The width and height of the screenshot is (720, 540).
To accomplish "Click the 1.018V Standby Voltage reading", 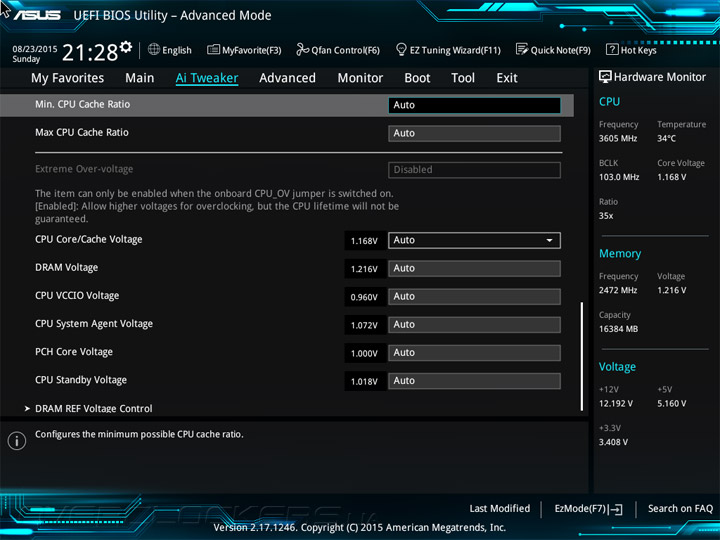I will click(364, 382).
